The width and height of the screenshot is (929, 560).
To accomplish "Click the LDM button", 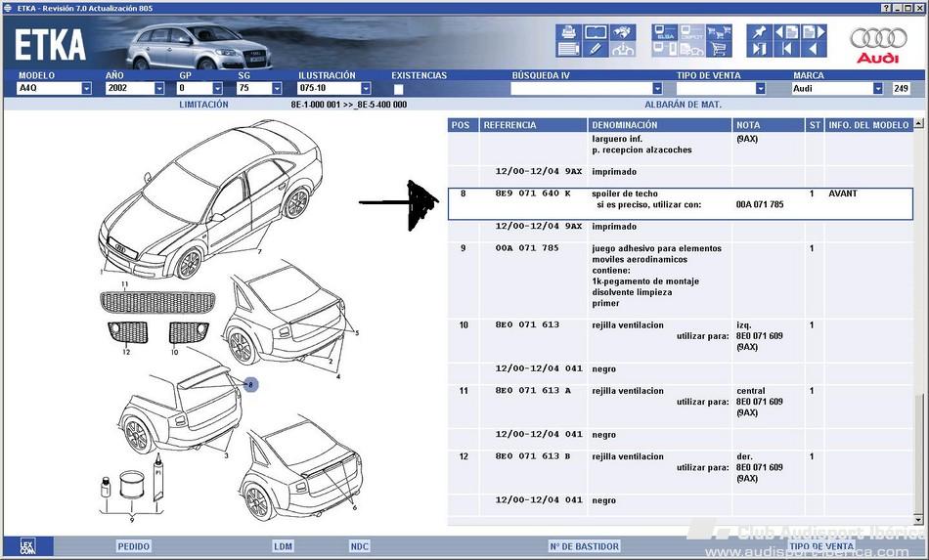I will click(x=283, y=546).
